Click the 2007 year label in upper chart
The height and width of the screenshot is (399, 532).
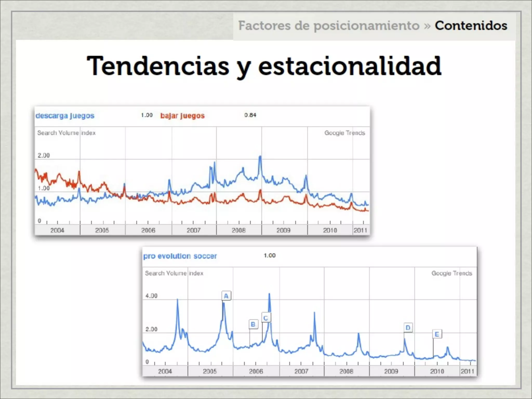pyautogui.click(x=194, y=230)
